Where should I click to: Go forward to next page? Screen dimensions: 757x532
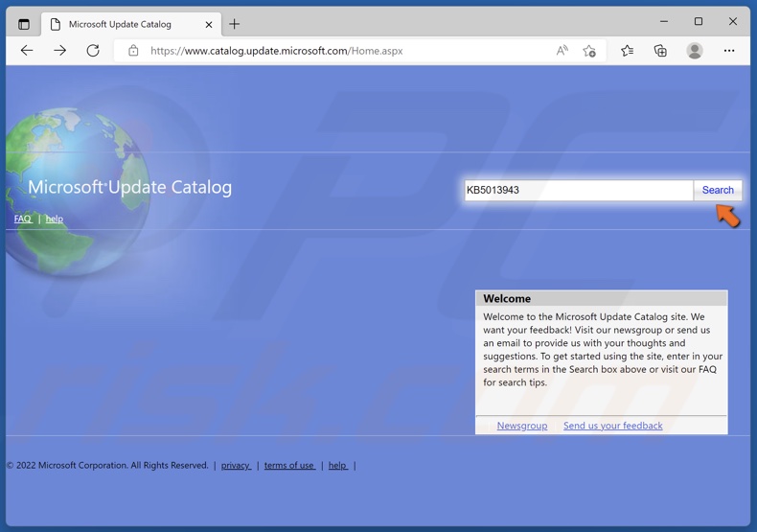pyautogui.click(x=59, y=50)
